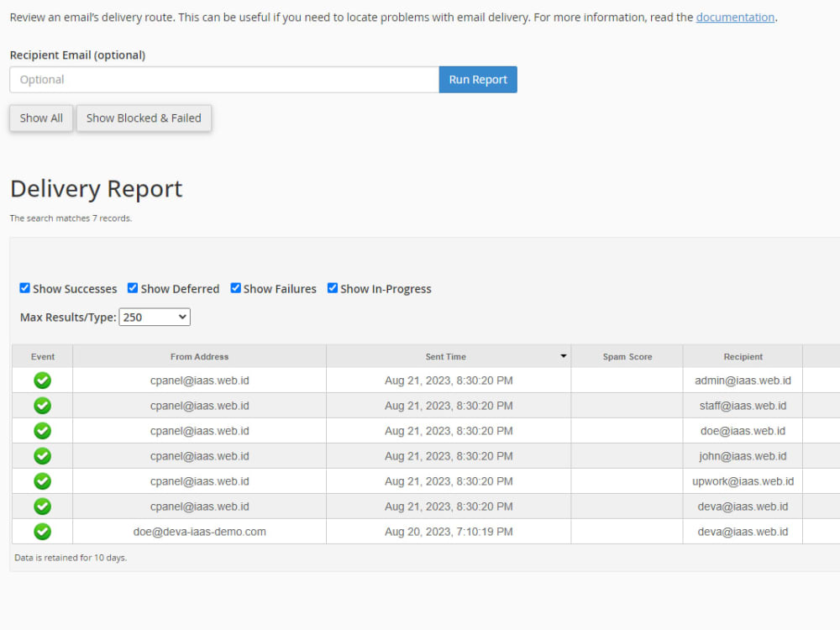
Task: Click Run Report button
Action: pyautogui.click(x=478, y=80)
